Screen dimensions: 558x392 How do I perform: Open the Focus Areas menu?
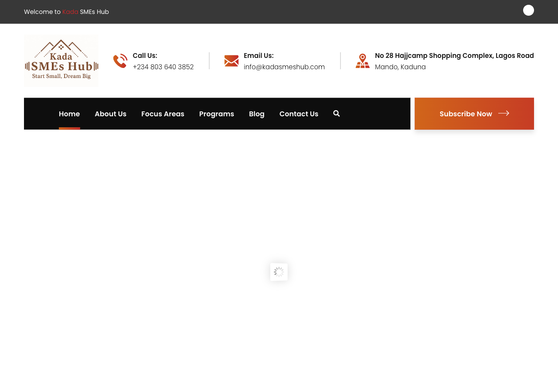[163, 114]
